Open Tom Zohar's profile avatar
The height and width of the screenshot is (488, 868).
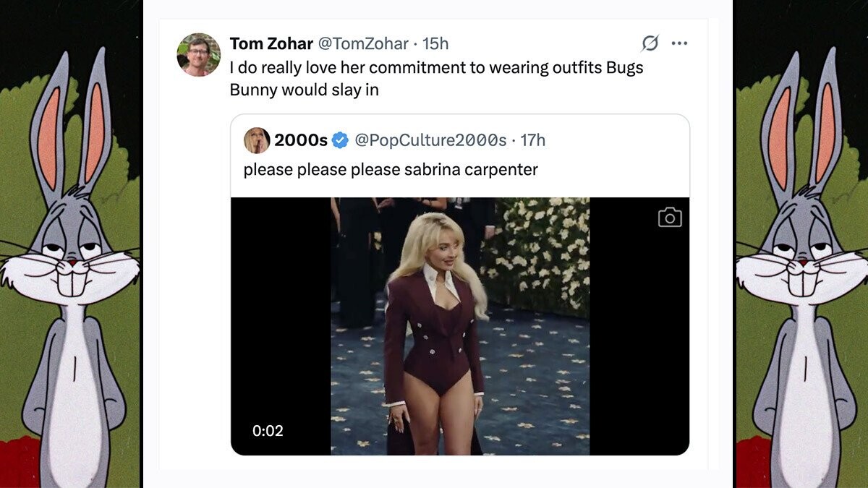pos(198,54)
